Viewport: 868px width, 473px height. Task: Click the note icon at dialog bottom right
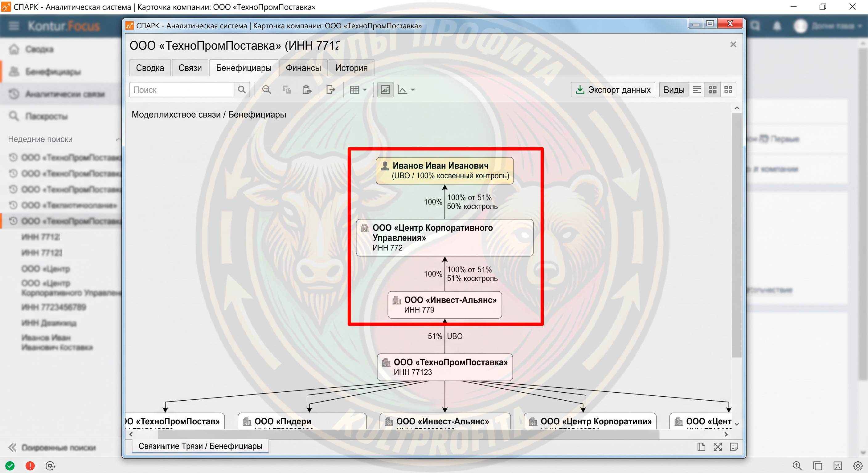click(734, 447)
